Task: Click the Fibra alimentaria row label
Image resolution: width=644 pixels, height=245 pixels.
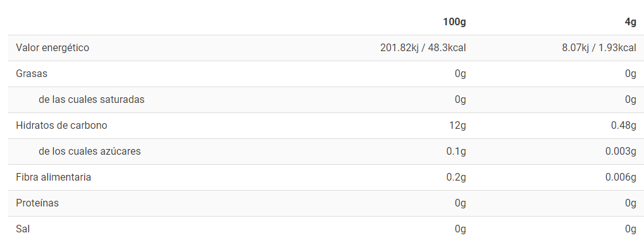Action: coord(53,177)
